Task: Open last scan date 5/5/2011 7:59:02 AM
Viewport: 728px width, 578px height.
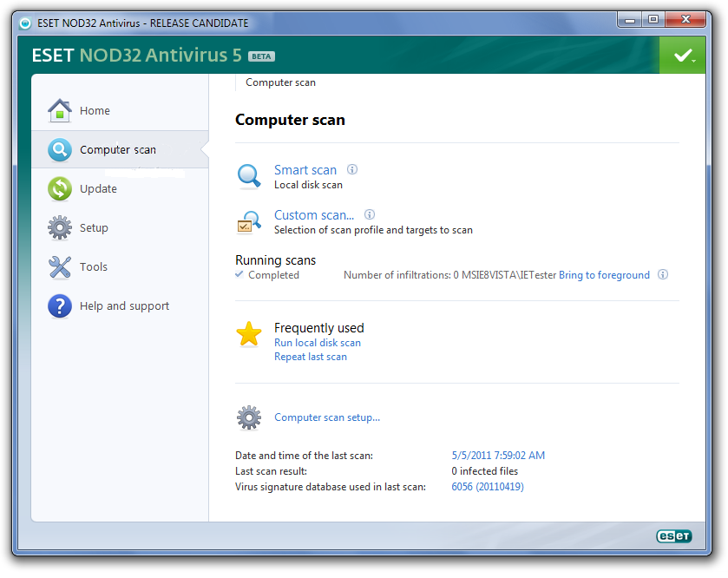Action: [x=498, y=456]
